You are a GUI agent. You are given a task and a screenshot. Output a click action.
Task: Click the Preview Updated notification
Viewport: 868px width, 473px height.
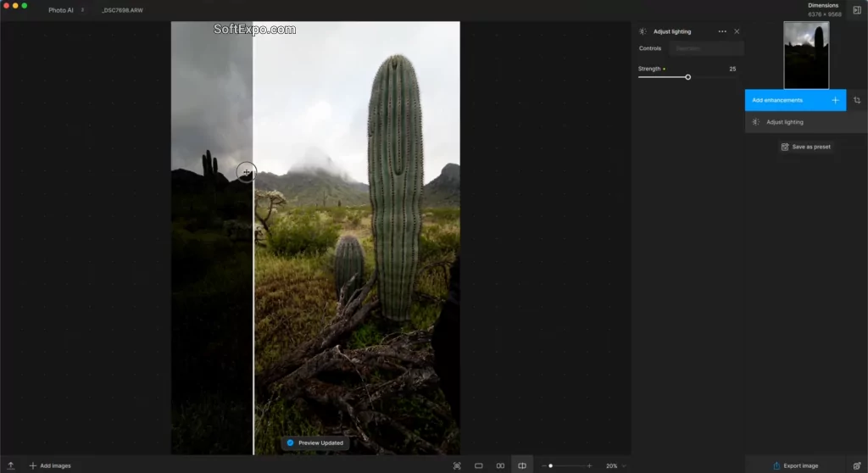(x=315, y=442)
